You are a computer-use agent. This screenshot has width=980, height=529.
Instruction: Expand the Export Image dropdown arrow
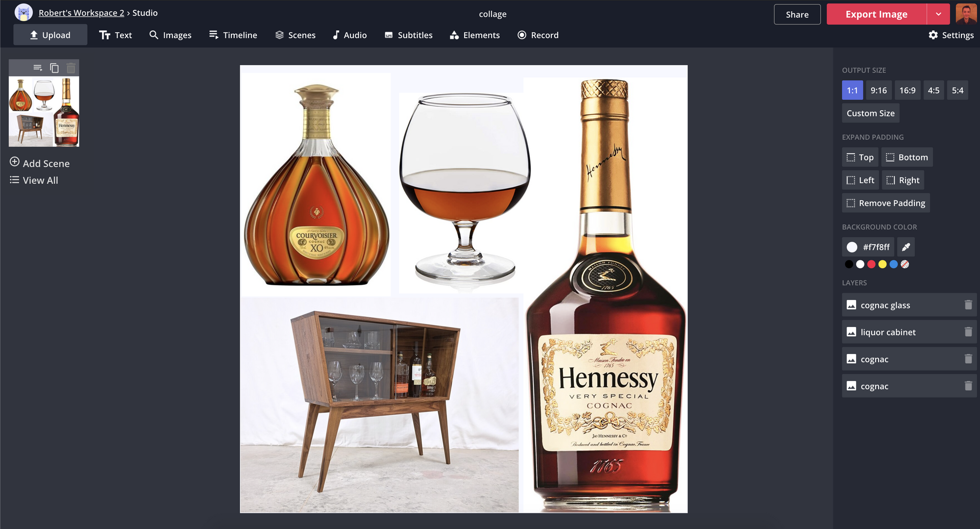(x=938, y=14)
